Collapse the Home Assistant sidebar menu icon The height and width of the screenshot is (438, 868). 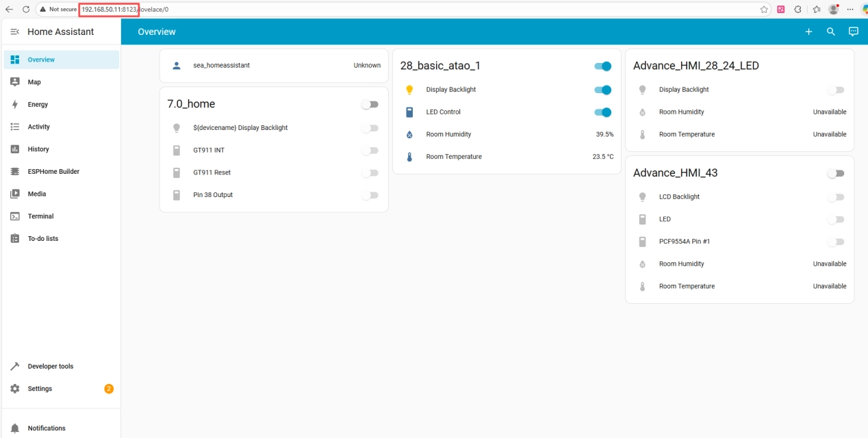pyautogui.click(x=15, y=32)
